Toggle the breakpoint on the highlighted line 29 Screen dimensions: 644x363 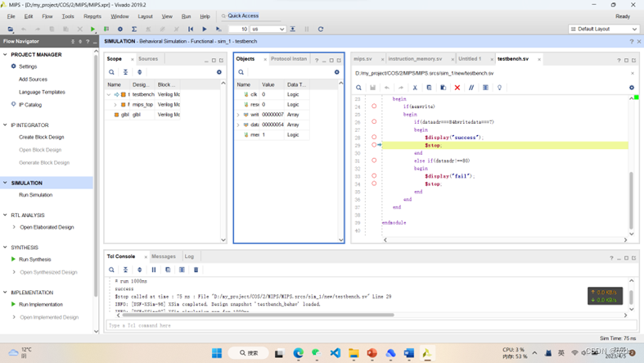click(x=374, y=145)
